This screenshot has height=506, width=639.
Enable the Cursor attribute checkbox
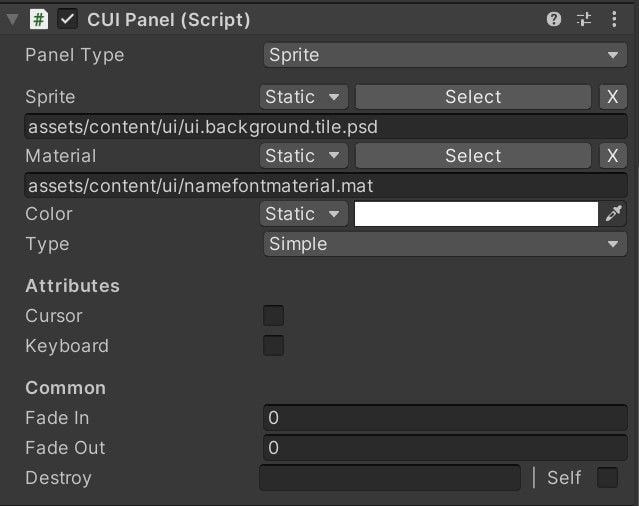click(273, 316)
